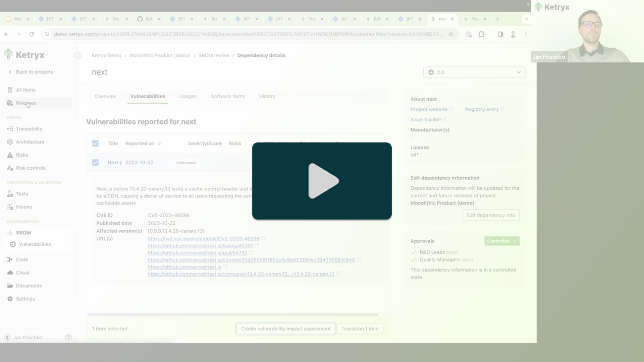Expand the browser tab search dropdown
Screen dimensions: 644x362
(527, 19)
